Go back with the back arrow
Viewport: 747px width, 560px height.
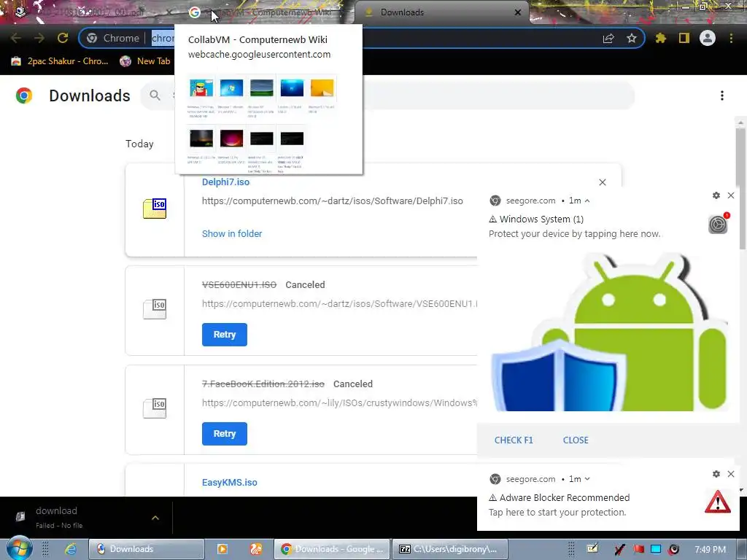point(16,38)
